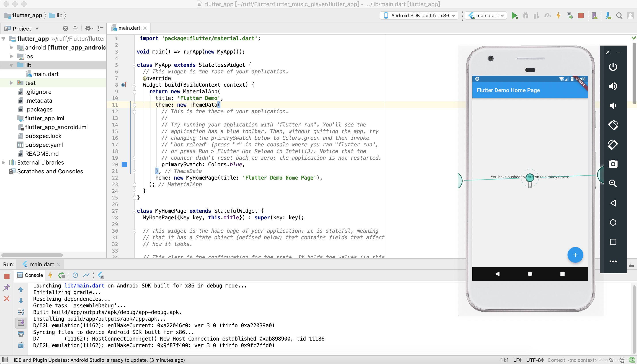Click the Run/Play button to execute app
Screen dimensions: 637x364
515,15
